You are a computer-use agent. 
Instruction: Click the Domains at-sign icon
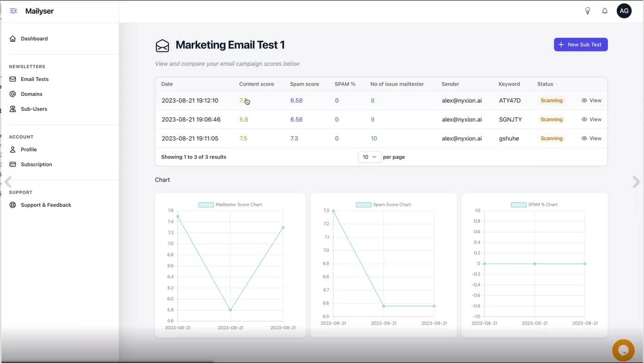[13, 94]
